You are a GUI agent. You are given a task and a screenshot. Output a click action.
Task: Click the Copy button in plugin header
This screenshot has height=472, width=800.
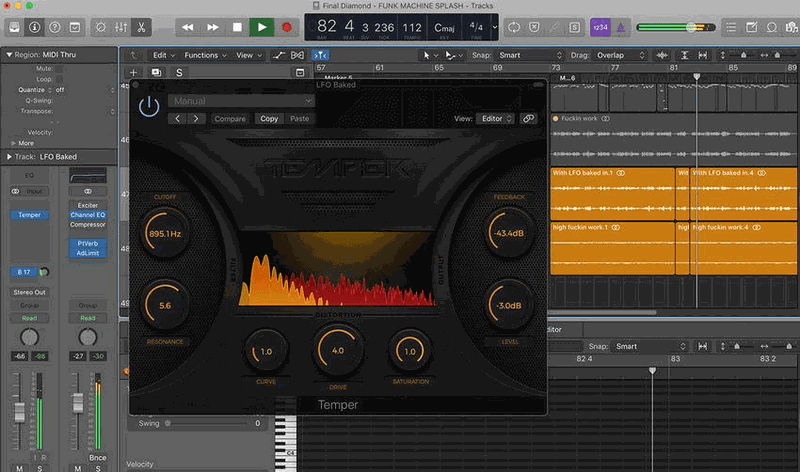click(x=269, y=118)
